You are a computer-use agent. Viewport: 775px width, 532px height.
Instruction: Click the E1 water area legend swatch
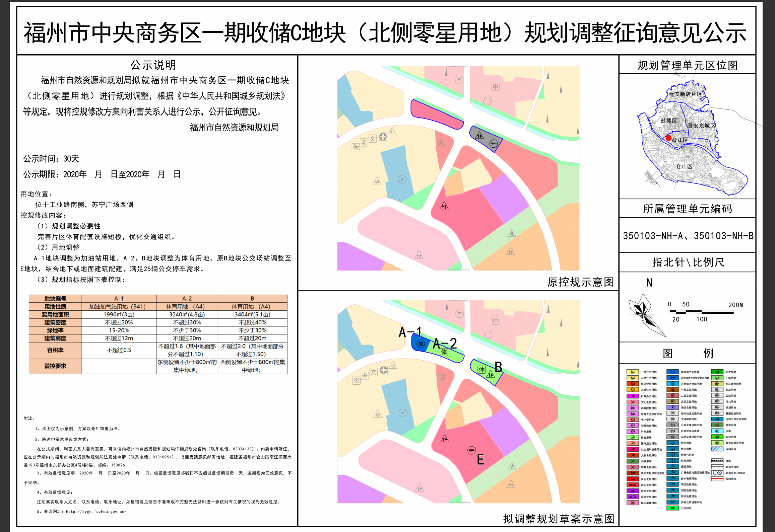(717, 431)
